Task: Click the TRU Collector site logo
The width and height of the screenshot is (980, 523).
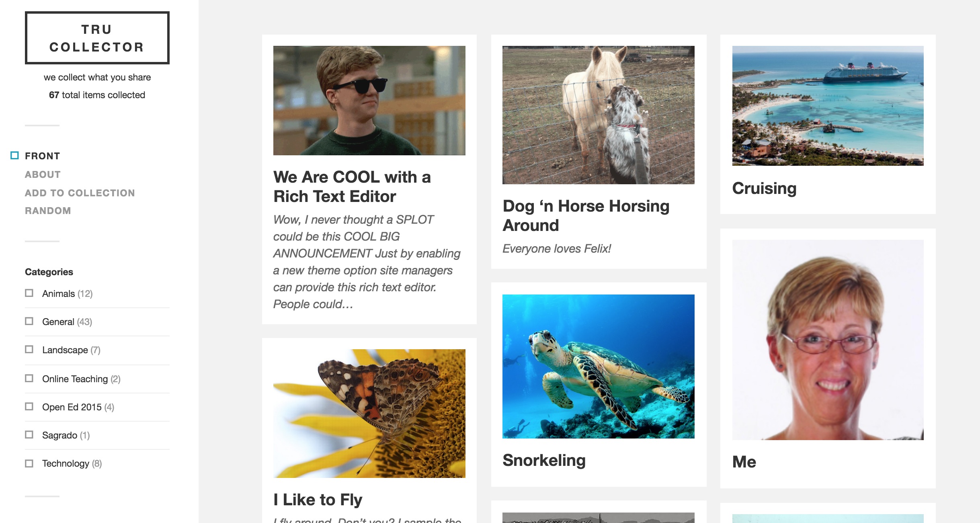Action: (x=97, y=38)
